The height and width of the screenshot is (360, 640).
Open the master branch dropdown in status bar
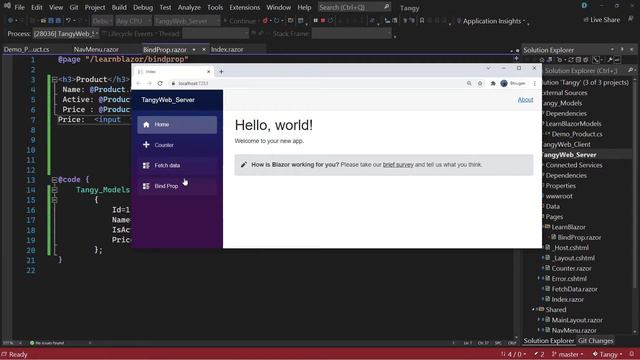(568, 354)
